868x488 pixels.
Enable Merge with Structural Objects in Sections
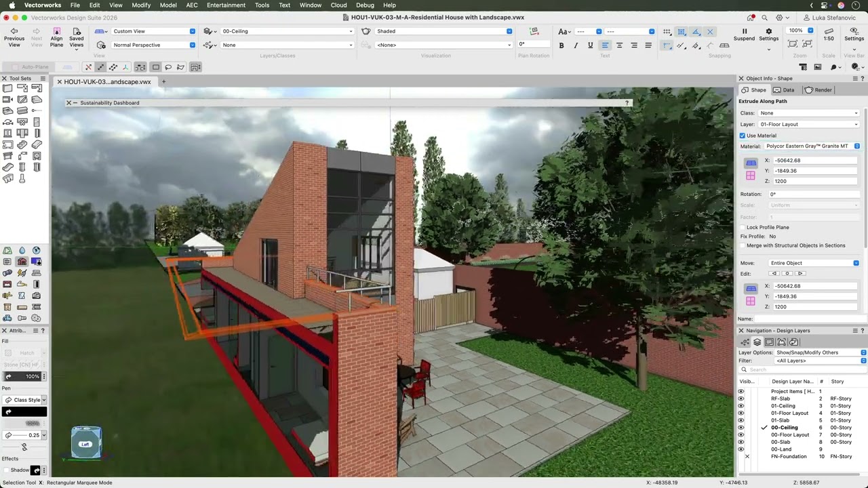pos(743,245)
